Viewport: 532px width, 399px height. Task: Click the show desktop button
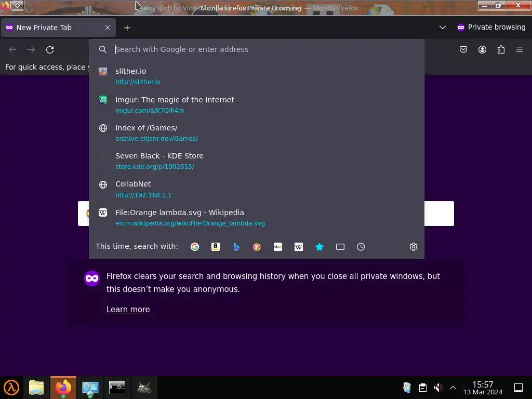coord(518,388)
